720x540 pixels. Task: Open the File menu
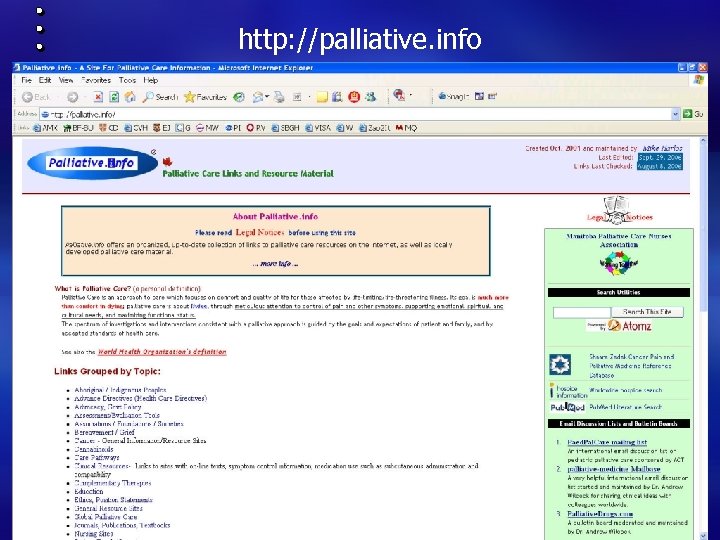26,80
